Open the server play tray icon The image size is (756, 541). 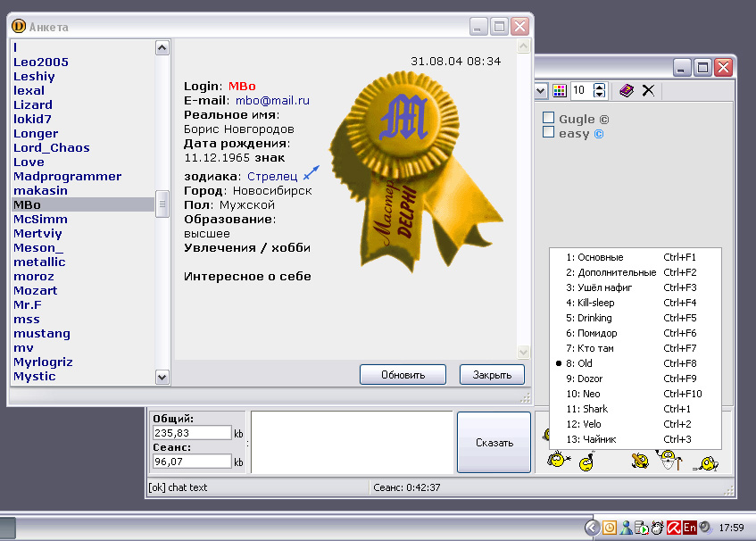pyautogui.click(x=641, y=528)
